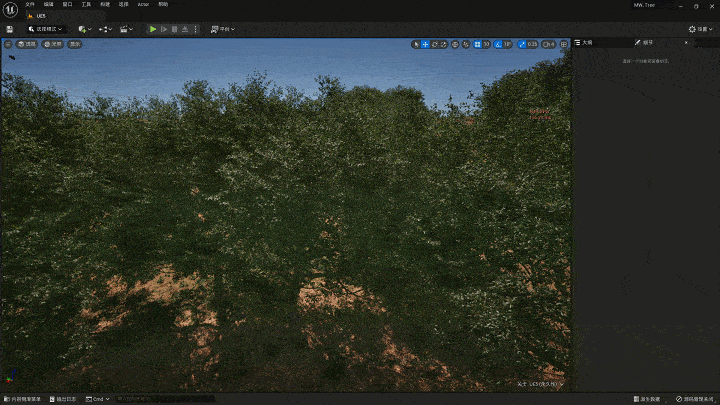Click the Save current level icon
720x405 pixels.
tap(10, 29)
